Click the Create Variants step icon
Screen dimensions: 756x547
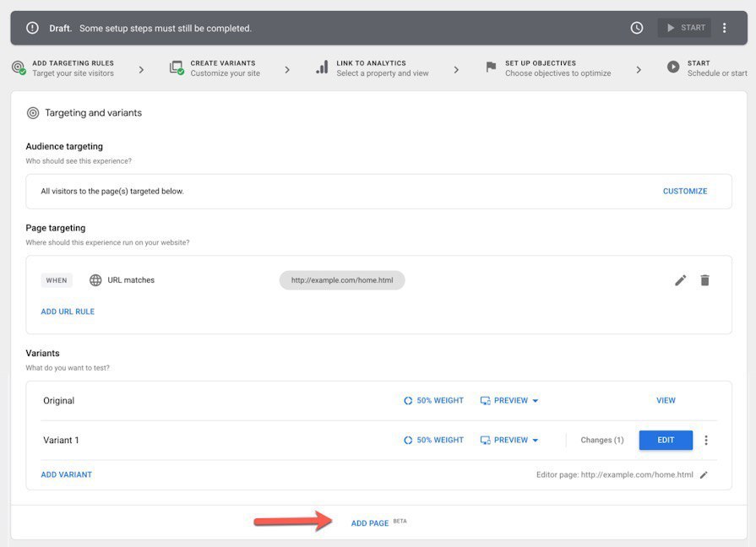tap(177, 68)
